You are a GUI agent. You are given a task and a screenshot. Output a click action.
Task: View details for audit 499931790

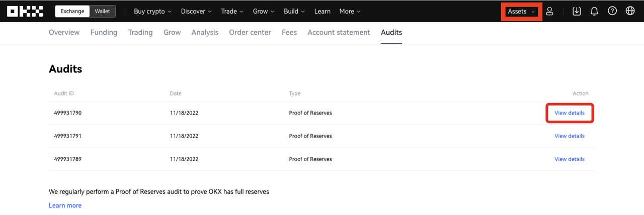[x=570, y=113]
